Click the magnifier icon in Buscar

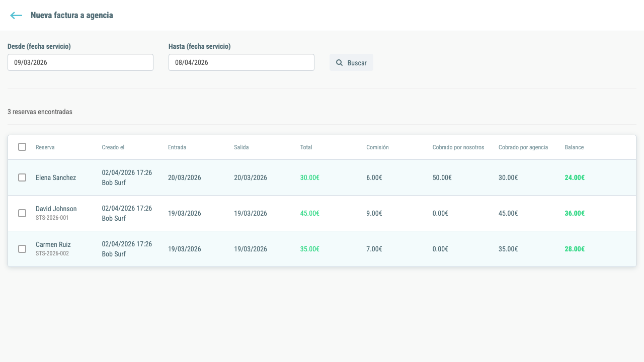click(340, 63)
